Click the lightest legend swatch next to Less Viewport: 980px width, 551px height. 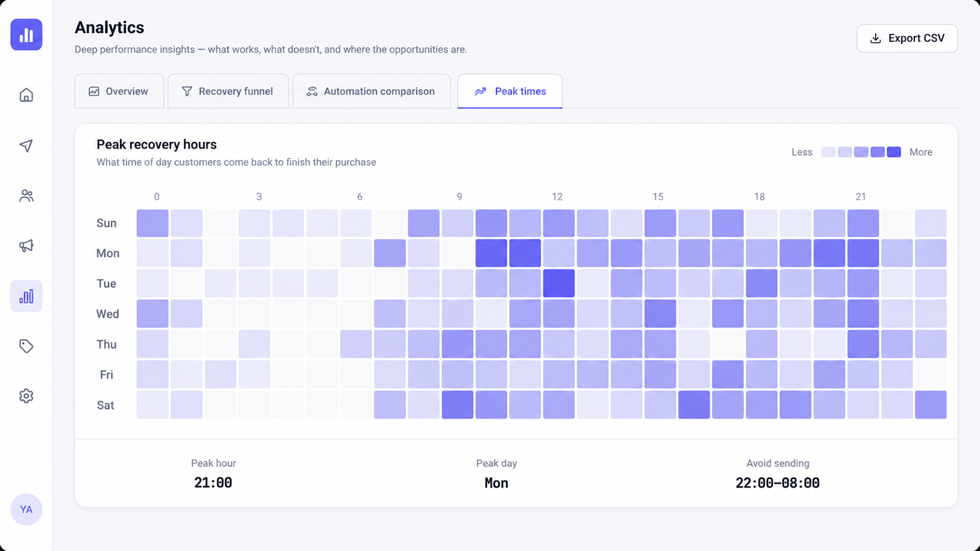coord(828,152)
